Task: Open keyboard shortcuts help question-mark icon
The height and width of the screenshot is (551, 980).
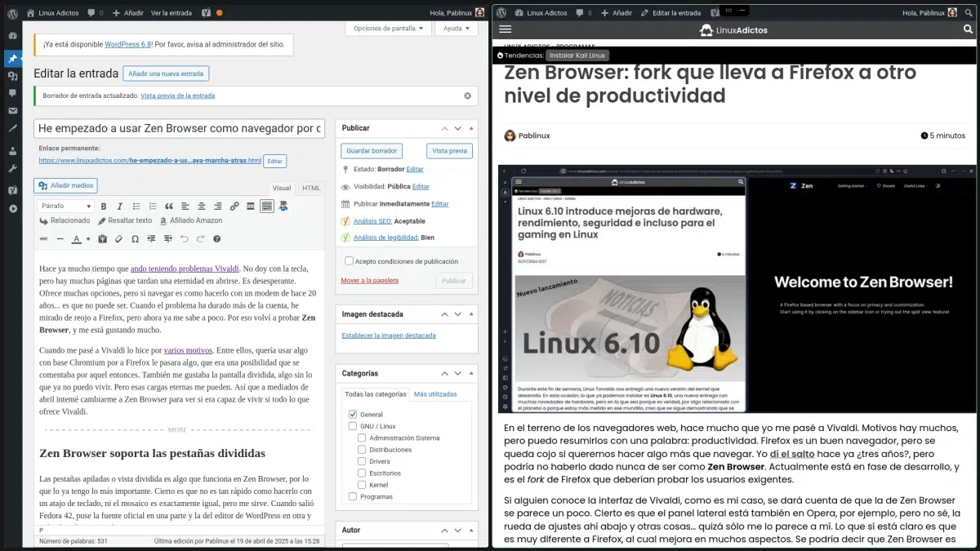Action: [x=216, y=239]
